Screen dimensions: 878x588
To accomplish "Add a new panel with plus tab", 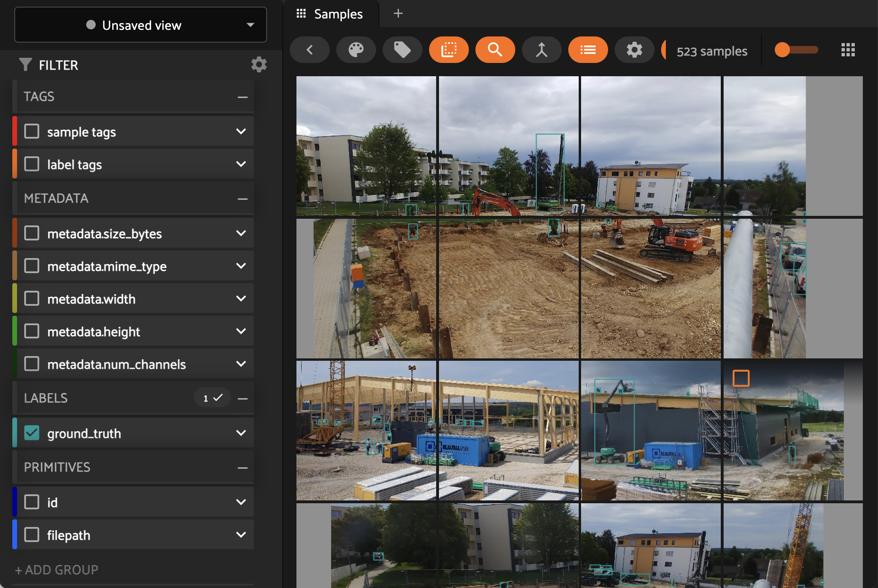I will click(x=398, y=14).
